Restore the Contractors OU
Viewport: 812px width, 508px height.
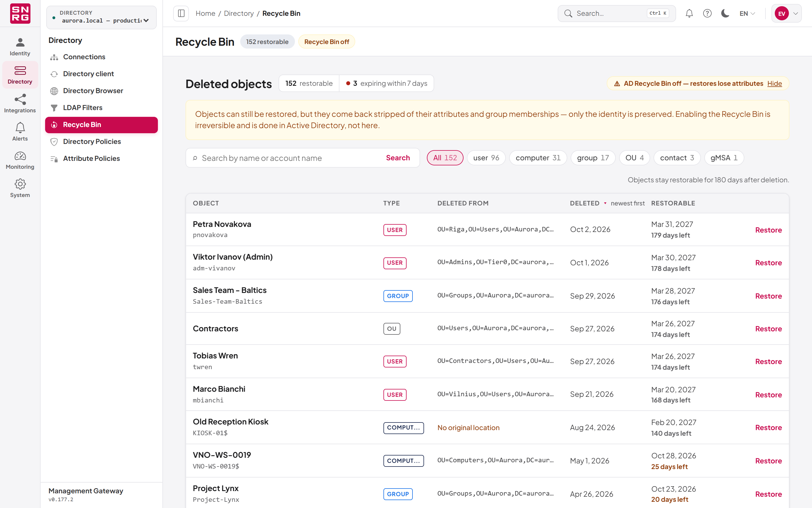coord(768,329)
